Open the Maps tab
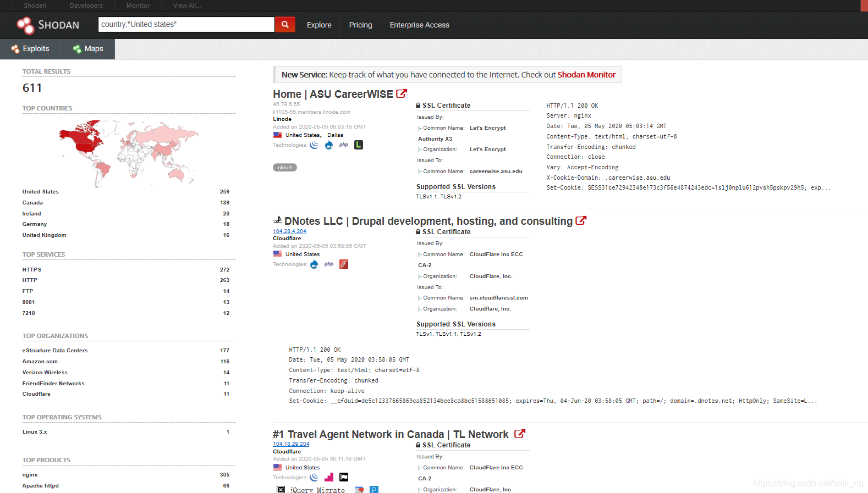 tap(88, 49)
